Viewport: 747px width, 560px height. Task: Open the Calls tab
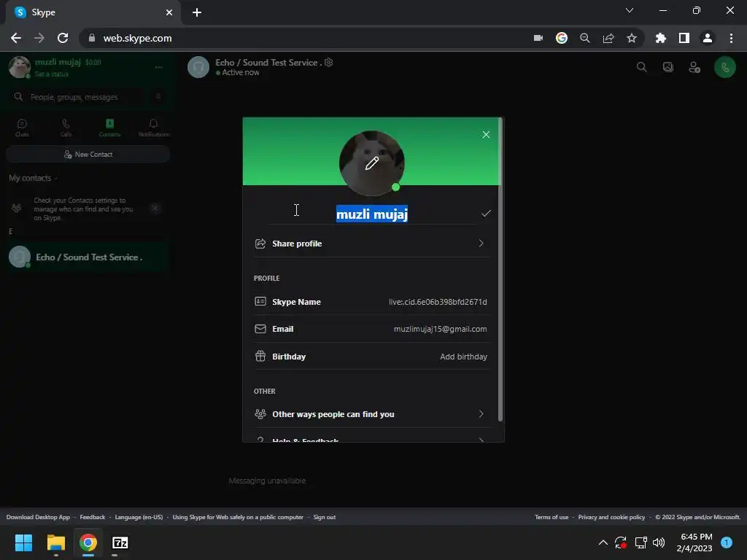tap(66, 128)
